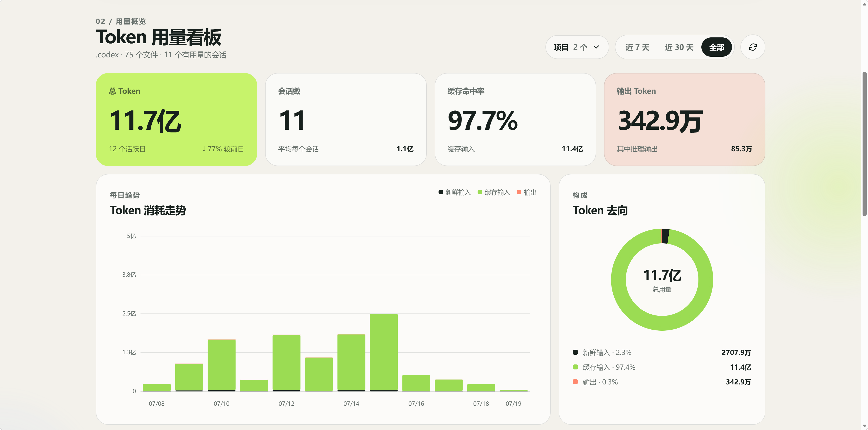The width and height of the screenshot is (868, 430).
Task: Click the refresh icon button
Action: pos(752,47)
